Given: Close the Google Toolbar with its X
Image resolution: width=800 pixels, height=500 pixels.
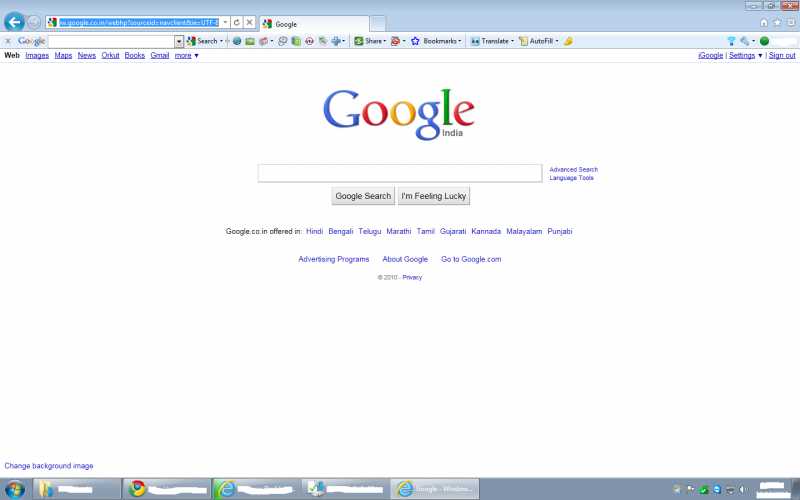Looking at the screenshot, I should pos(8,41).
